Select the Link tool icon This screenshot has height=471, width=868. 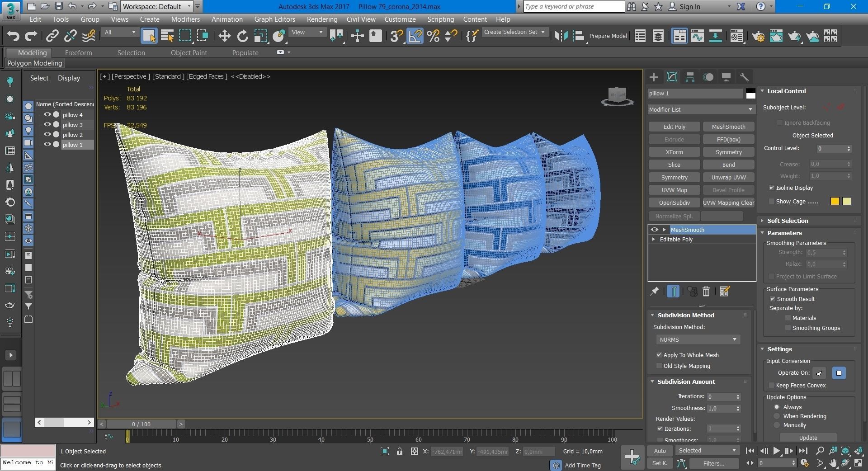coord(52,36)
